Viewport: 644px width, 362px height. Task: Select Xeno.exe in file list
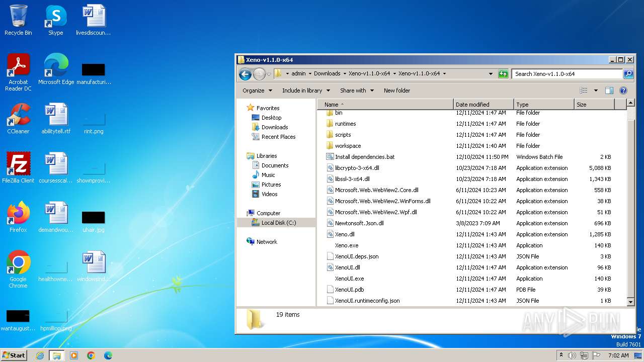(347, 245)
